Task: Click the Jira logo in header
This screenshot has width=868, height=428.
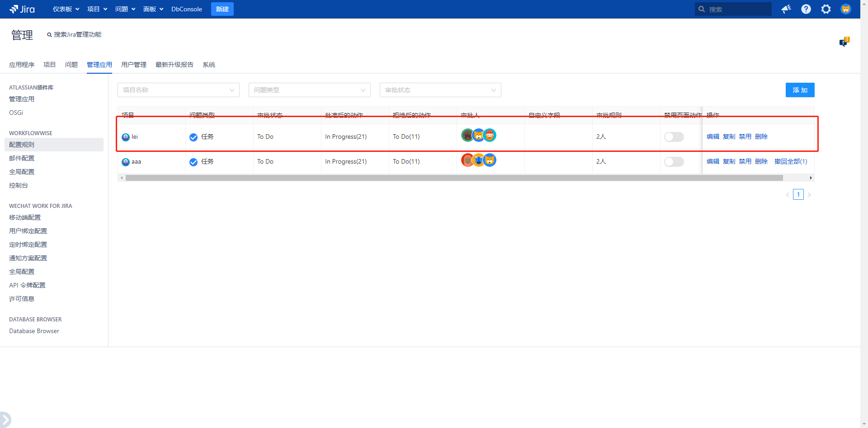Action: coord(22,9)
